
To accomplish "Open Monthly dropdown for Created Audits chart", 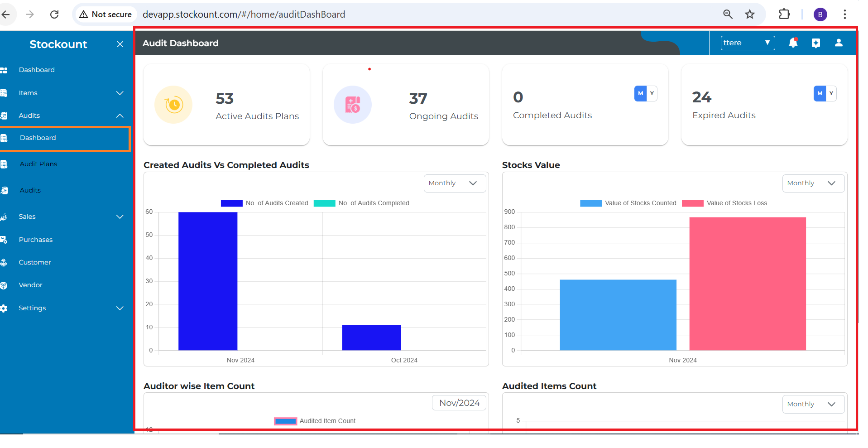I will 455,183.
